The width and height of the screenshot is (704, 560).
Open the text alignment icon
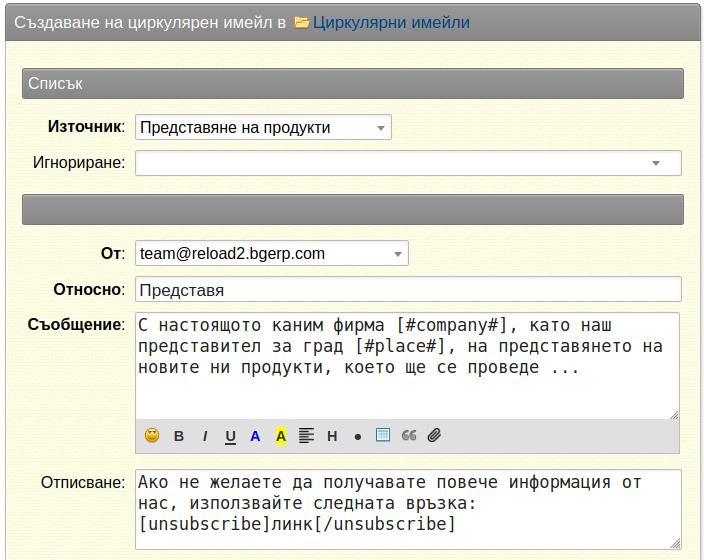(x=306, y=436)
